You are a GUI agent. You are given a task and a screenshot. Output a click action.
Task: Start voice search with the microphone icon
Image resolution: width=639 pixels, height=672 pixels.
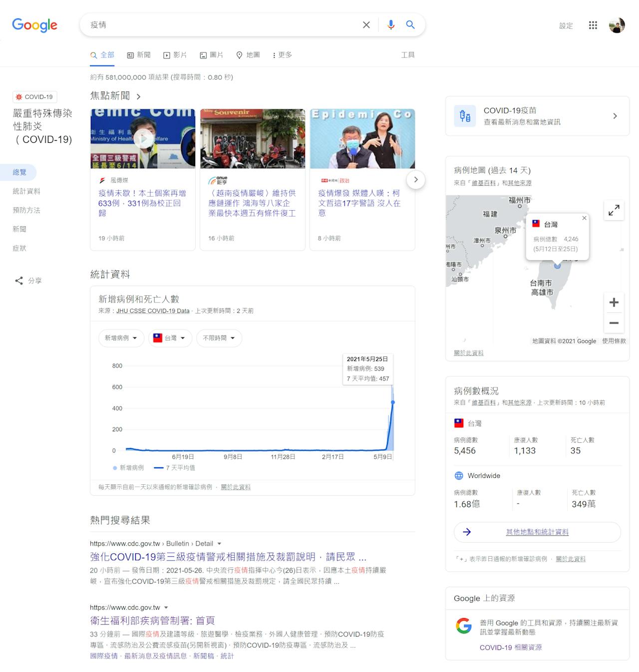coord(391,25)
